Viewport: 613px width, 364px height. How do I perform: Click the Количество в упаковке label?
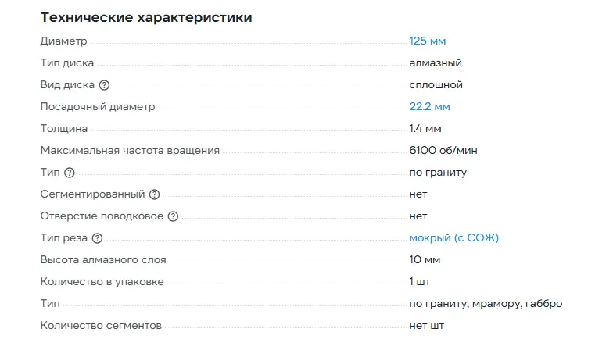(102, 282)
